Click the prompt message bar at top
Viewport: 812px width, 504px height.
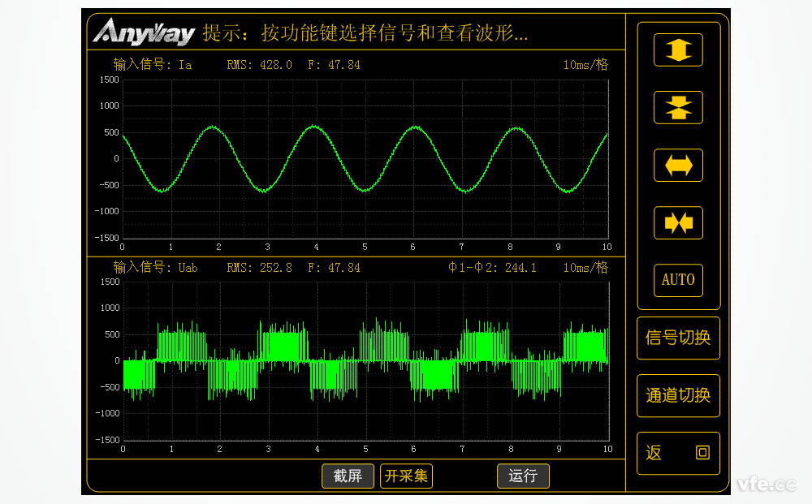click(365, 34)
